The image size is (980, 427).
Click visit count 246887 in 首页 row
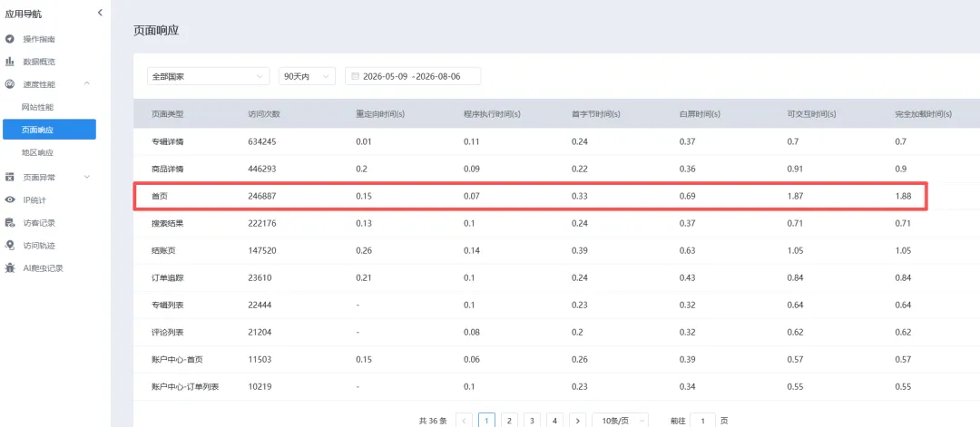(262, 196)
